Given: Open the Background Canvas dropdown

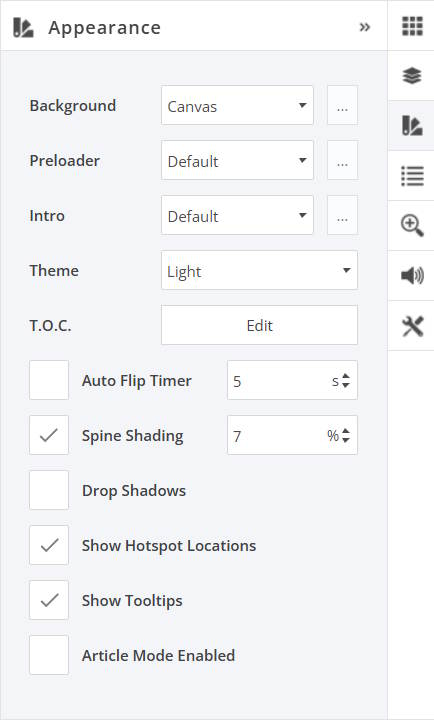Looking at the screenshot, I should point(237,105).
